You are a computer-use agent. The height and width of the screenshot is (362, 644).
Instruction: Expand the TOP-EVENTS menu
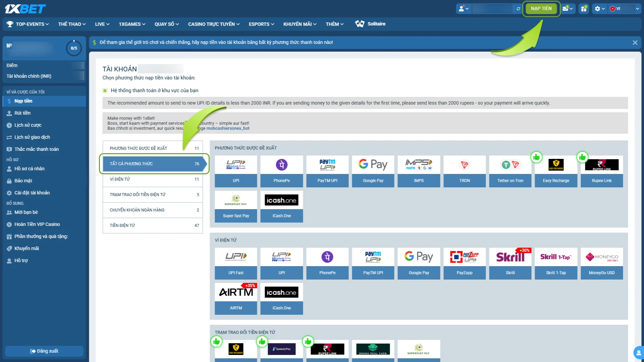tap(28, 24)
